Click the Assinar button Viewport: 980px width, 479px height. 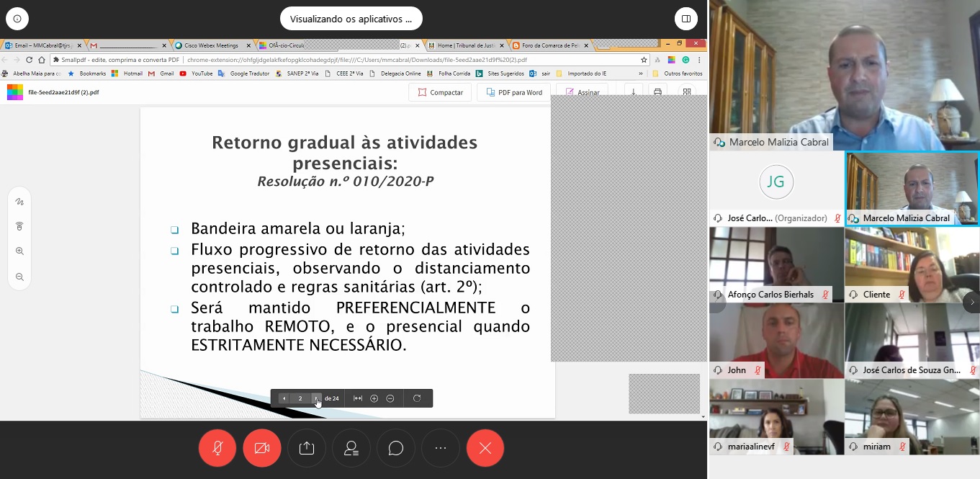point(582,92)
